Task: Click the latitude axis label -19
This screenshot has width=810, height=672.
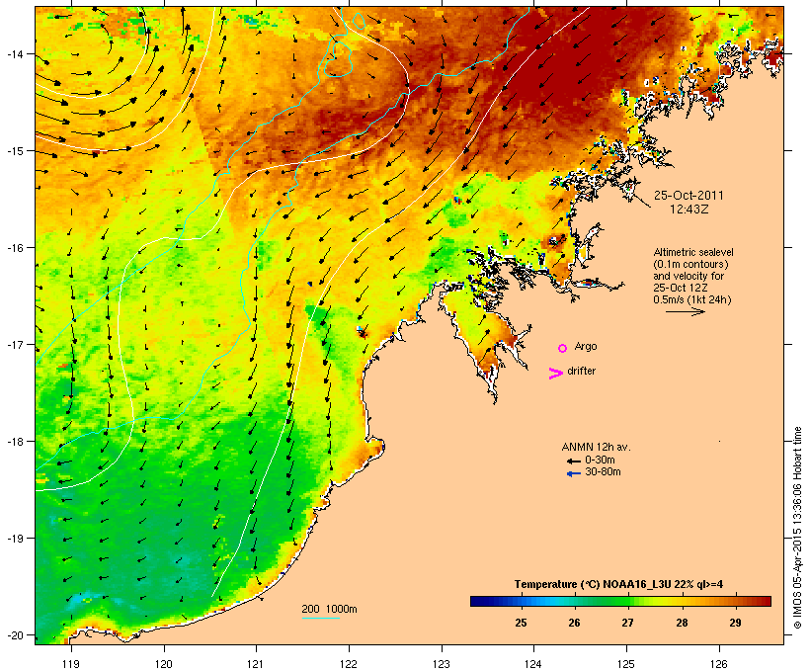Action: click(14, 539)
